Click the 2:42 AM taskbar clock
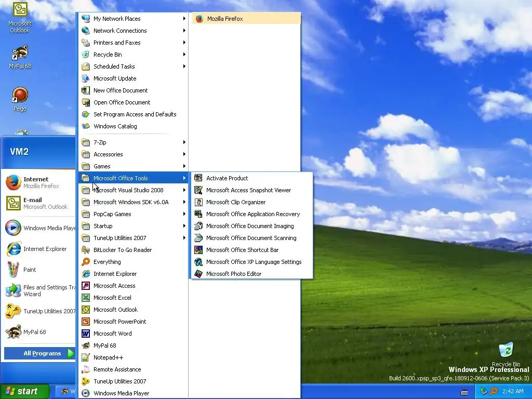Screen dimensions: 532x399 coord(513,391)
